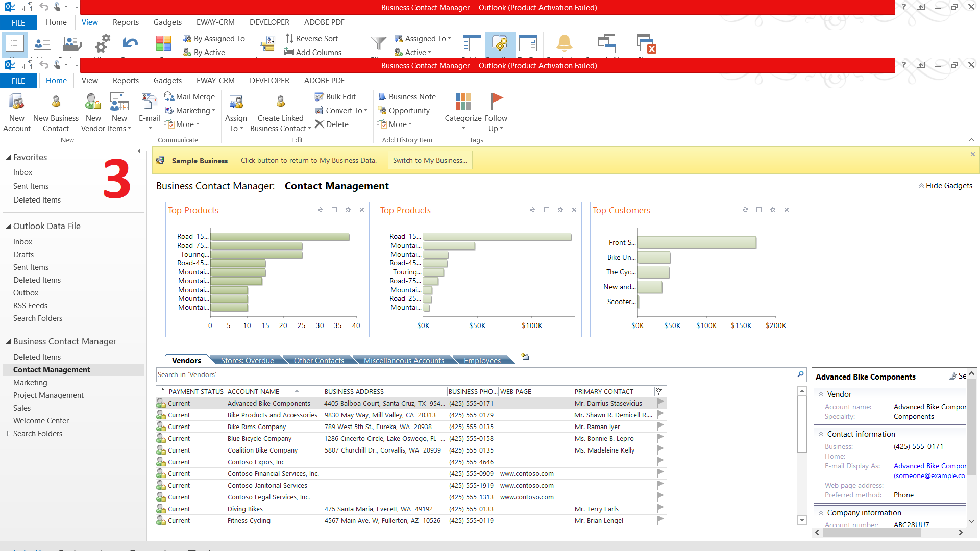Click Create Linked Business Contact icon
The image size is (980, 551).
click(x=280, y=102)
